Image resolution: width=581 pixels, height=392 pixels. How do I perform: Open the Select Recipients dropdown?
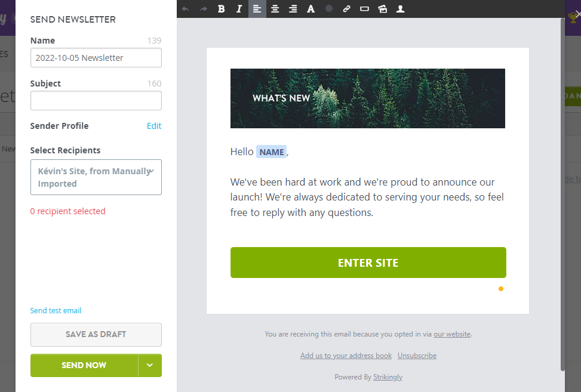click(x=96, y=177)
